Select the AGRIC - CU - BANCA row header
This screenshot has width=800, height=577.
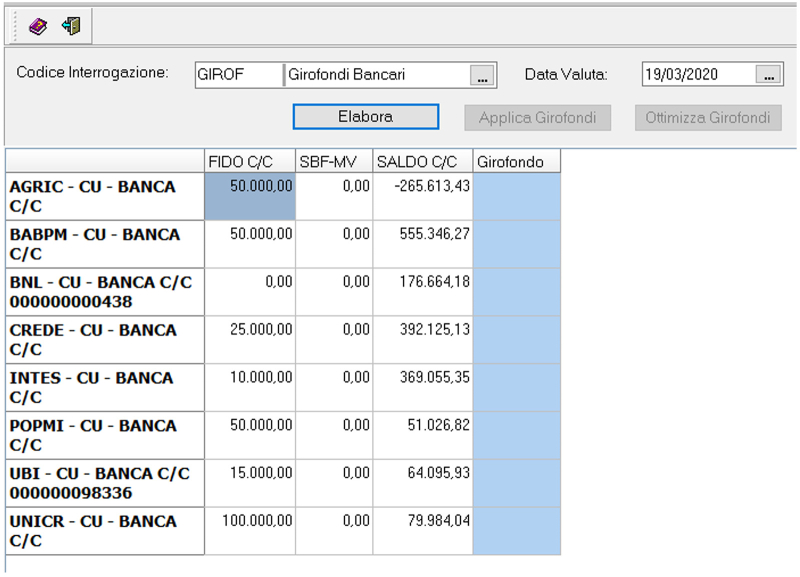point(105,196)
